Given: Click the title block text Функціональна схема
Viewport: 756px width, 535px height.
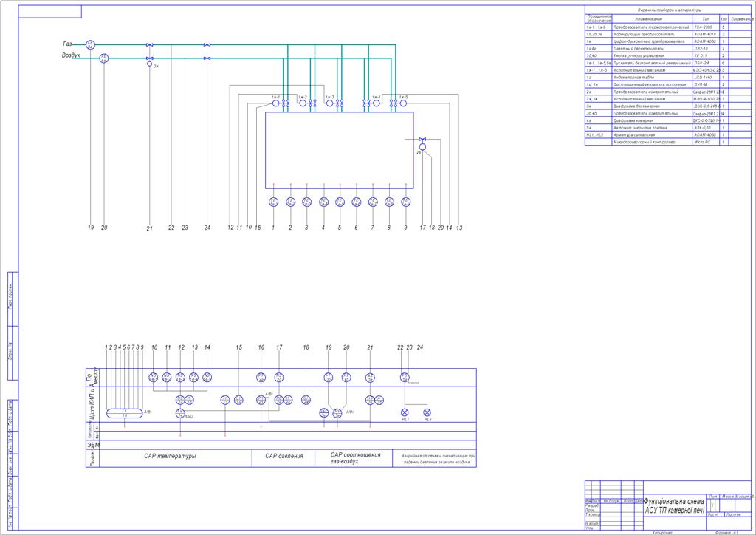Looking at the screenshot, I should pos(673,502).
